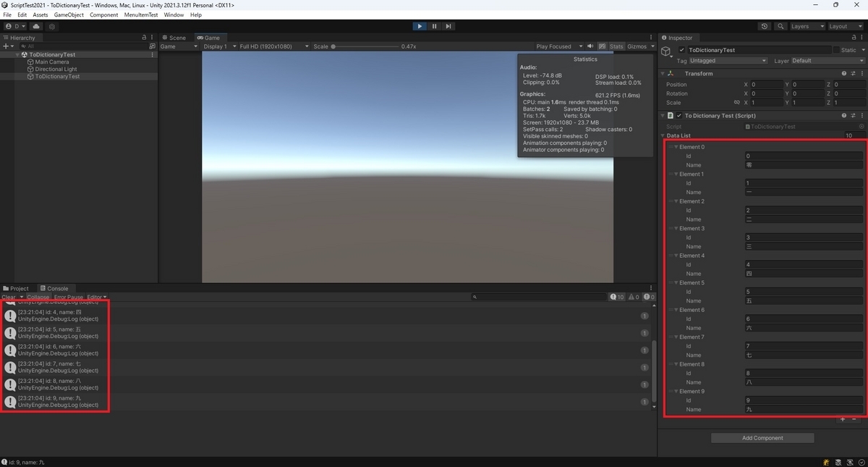Click the Add Component button
Screen dimensions: 868x467
tap(762, 437)
